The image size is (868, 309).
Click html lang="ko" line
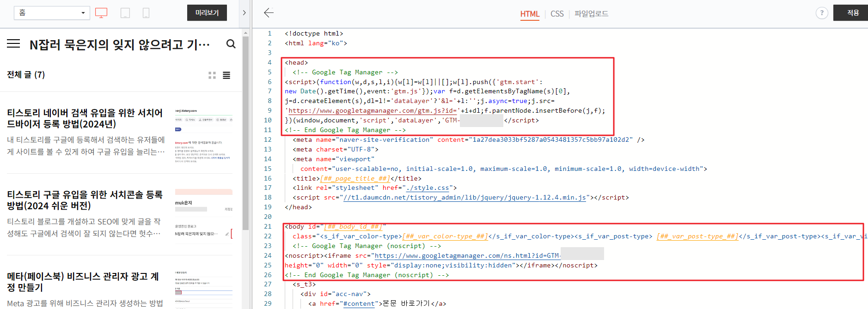[x=316, y=43]
